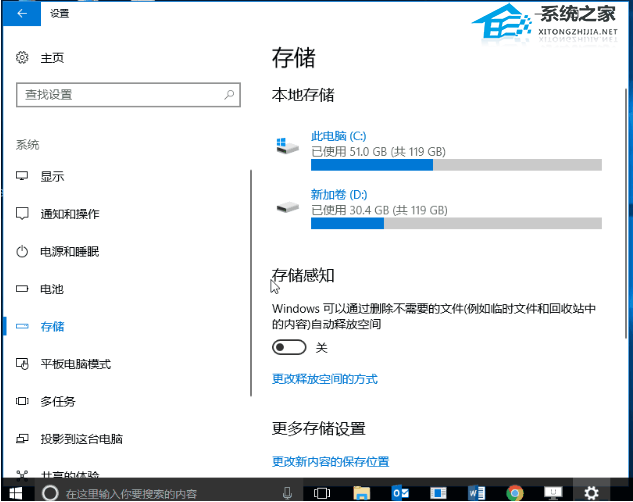Select 多任务 in the sidebar
The image size is (633, 502).
click(58, 402)
